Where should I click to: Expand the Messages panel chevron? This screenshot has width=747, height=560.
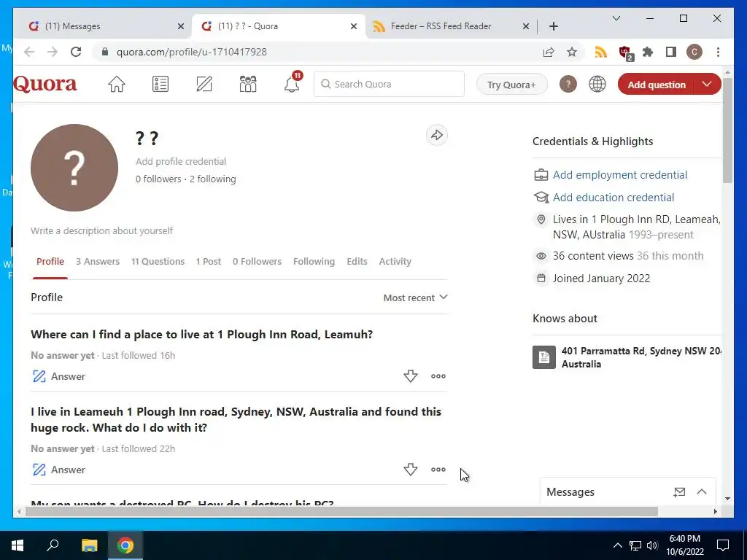[702, 492]
